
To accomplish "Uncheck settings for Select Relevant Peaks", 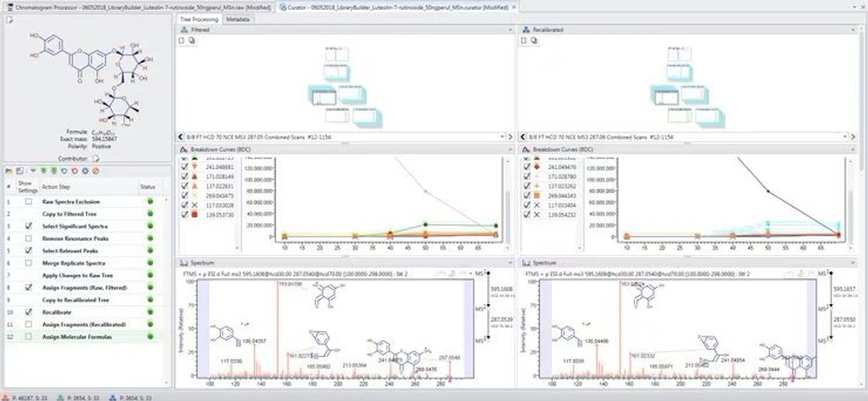I will pyautogui.click(x=28, y=251).
